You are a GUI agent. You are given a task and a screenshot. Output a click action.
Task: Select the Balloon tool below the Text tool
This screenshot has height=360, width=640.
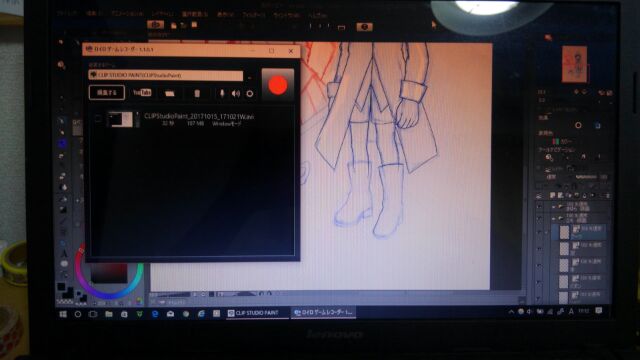(64, 264)
